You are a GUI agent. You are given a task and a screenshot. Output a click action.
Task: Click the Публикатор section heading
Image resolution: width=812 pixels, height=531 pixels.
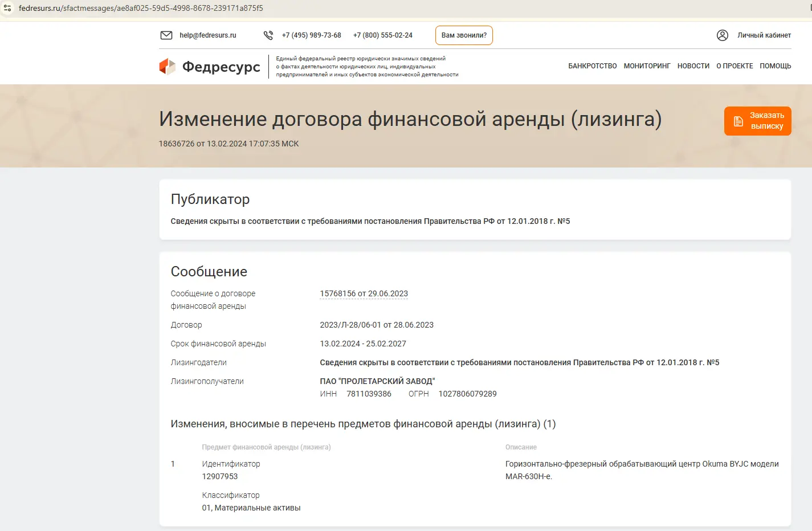[210, 199]
